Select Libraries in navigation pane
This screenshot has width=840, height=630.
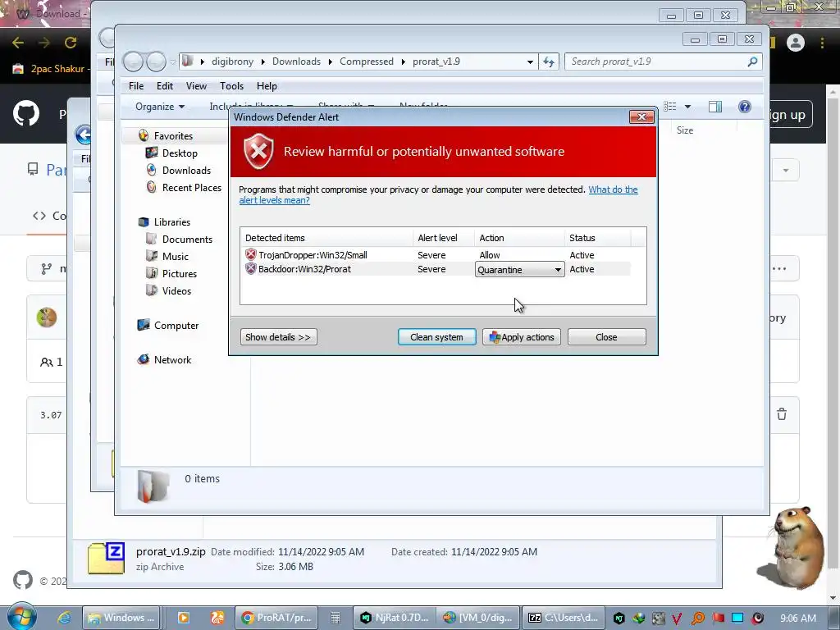[172, 221]
